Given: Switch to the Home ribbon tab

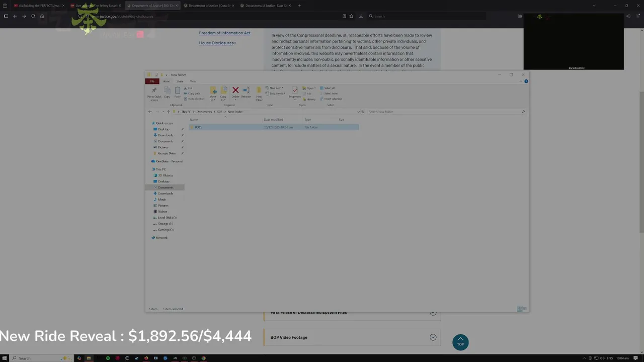Looking at the screenshot, I should (x=166, y=81).
